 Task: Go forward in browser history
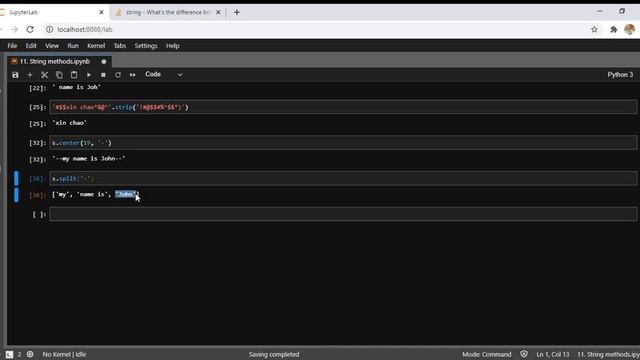click(x=14, y=29)
